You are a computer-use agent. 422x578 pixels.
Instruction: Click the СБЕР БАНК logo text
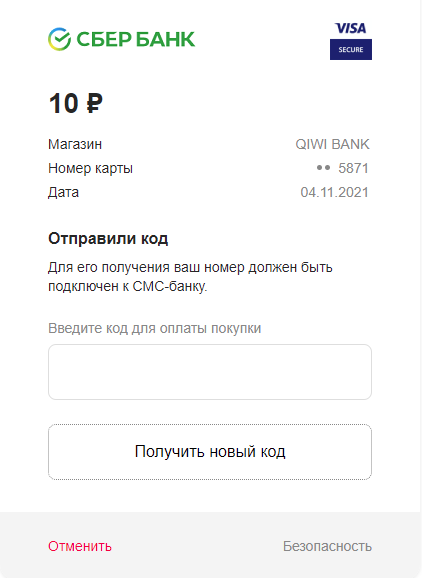click(136, 39)
